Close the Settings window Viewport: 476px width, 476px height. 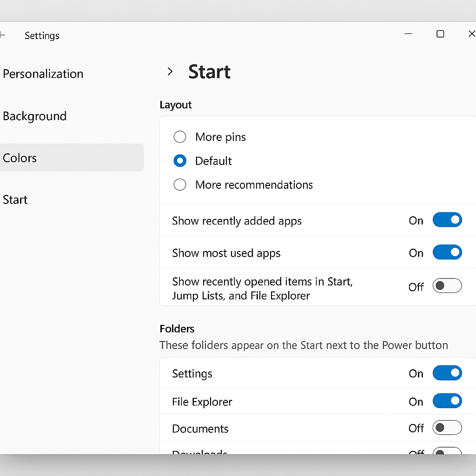pyautogui.click(x=472, y=33)
